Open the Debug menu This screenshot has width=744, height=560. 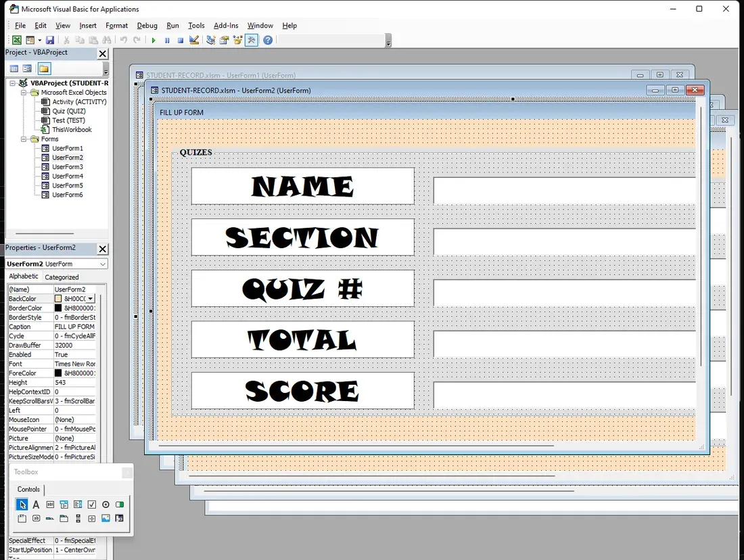147,26
